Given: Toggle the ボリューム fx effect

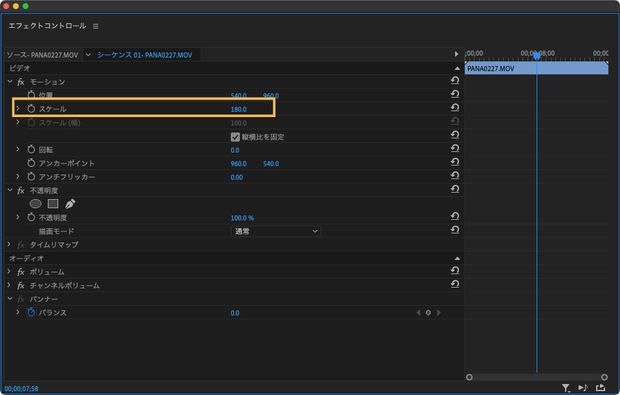Looking at the screenshot, I should point(21,272).
